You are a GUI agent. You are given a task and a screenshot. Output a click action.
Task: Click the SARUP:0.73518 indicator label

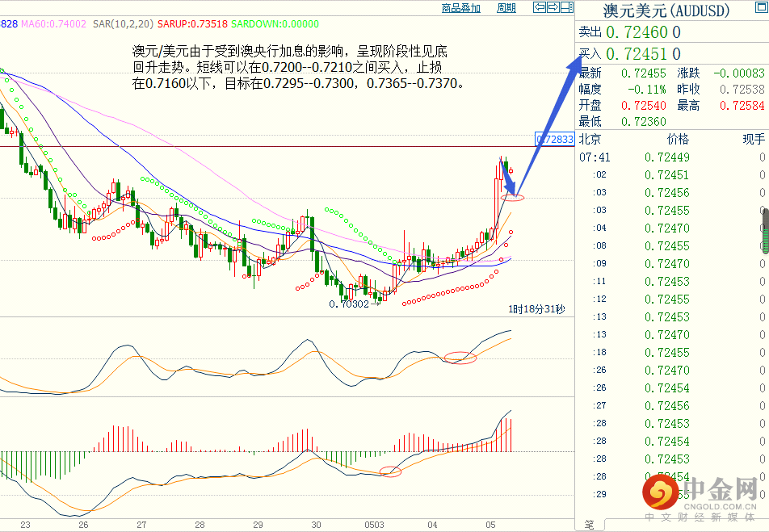(192, 24)
